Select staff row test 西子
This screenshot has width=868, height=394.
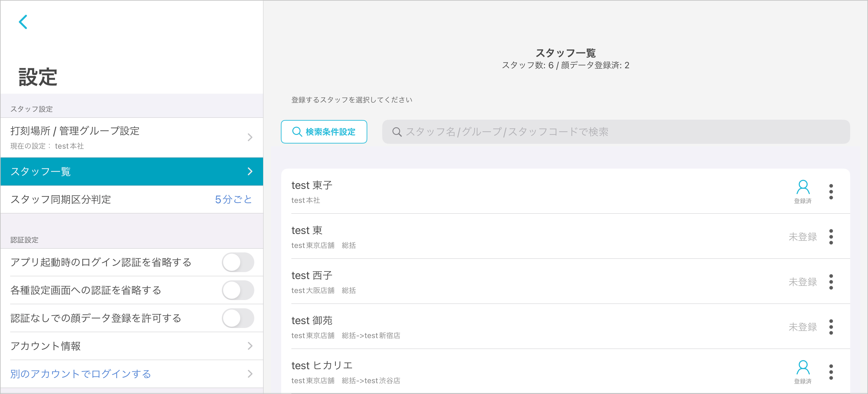472,282
